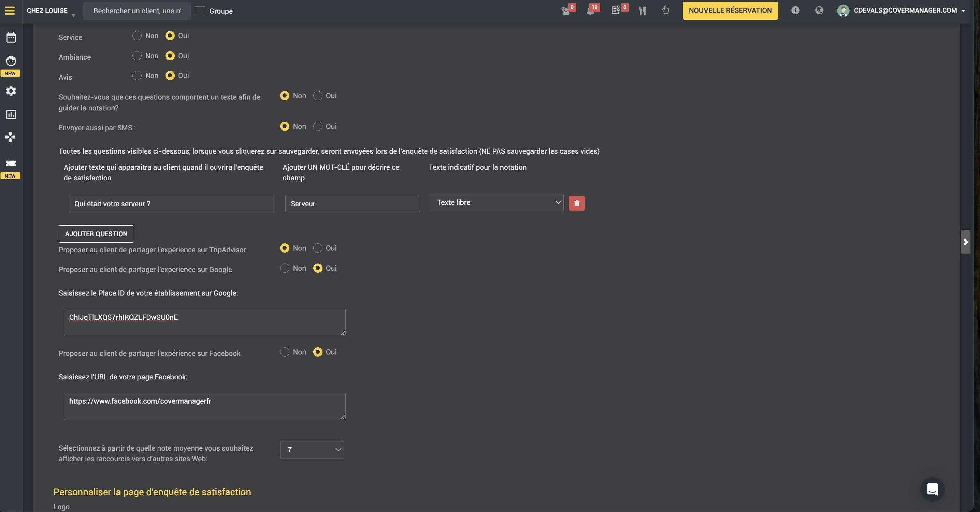Open the chat support bubble
This screenshot has height=512, width=980.
click(932, 489)
